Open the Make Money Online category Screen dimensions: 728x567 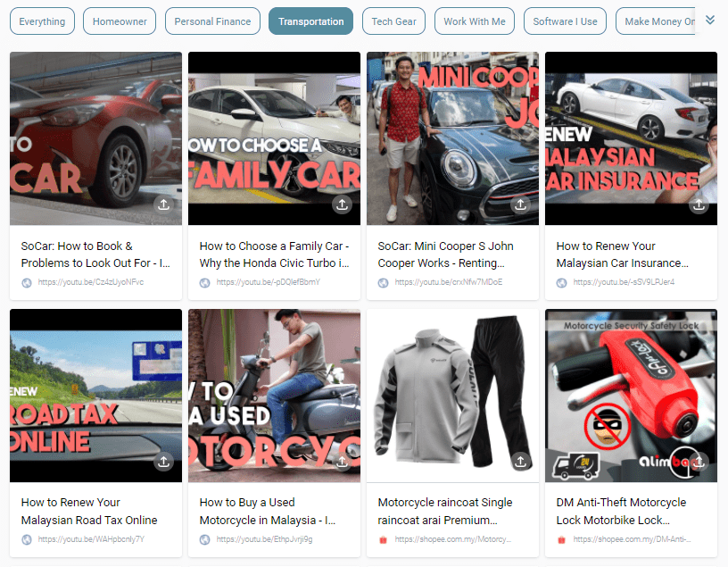pos(656,21)
